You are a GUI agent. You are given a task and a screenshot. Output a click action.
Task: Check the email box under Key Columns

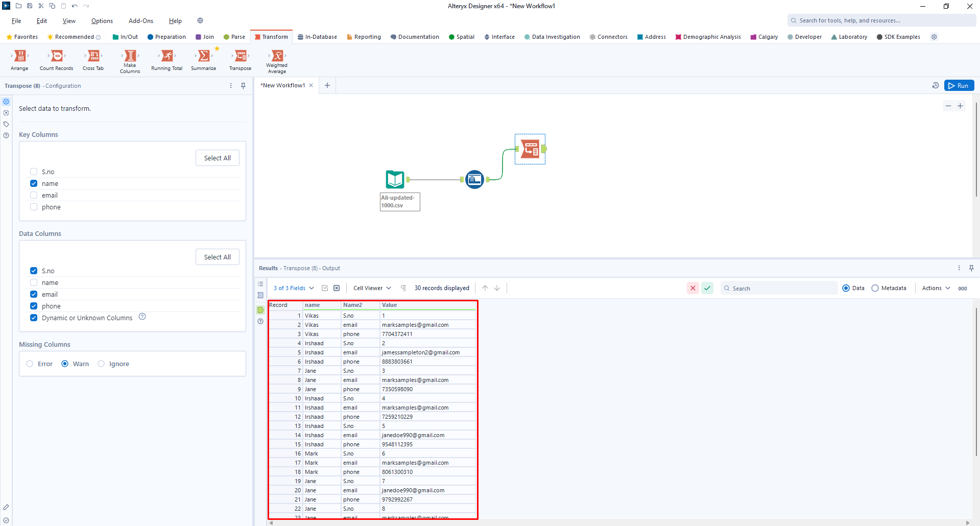pyautogui.click(x=34, y=195)
